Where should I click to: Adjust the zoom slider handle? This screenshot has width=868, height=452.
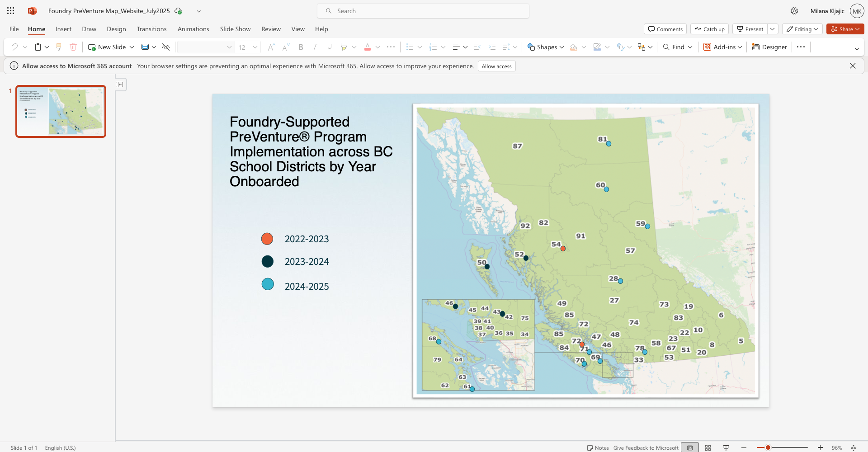tap(768, 447)
